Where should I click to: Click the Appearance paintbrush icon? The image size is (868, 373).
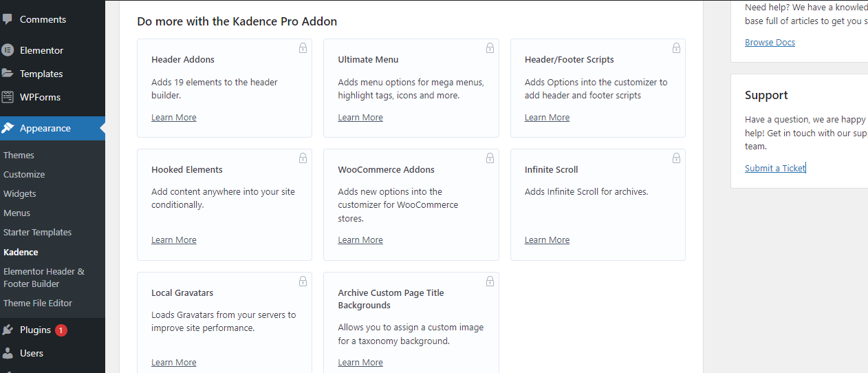click(8, 128)
